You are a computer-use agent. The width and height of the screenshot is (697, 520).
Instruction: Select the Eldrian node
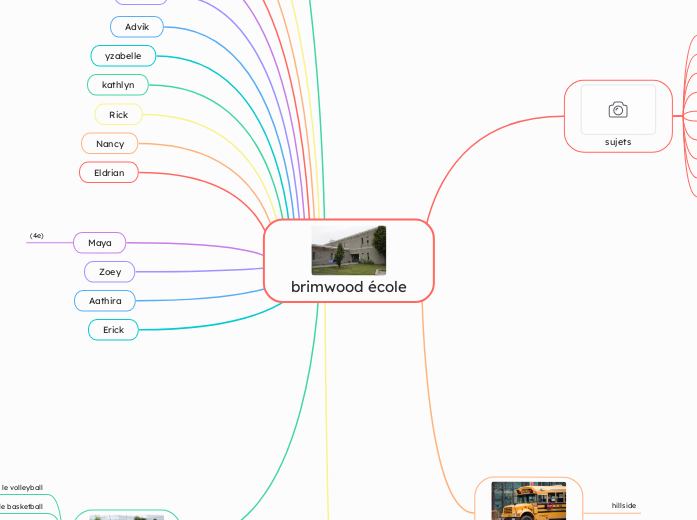click(109, 172)
